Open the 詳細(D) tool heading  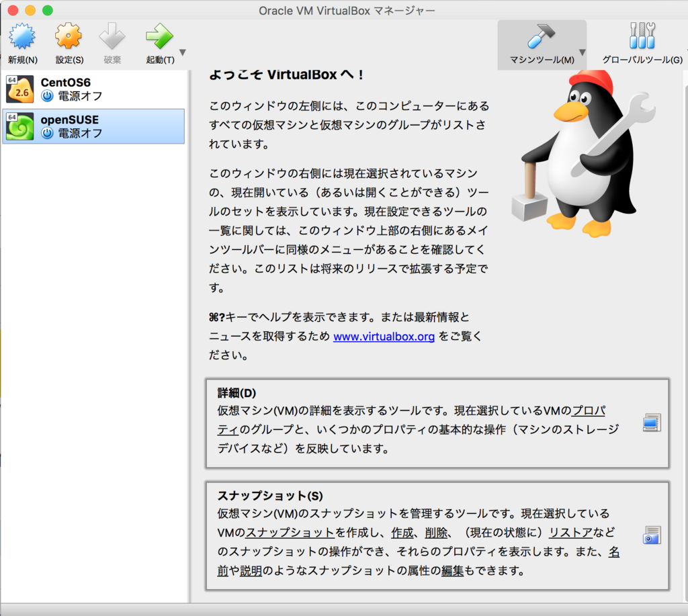click(x=237, y=393)
